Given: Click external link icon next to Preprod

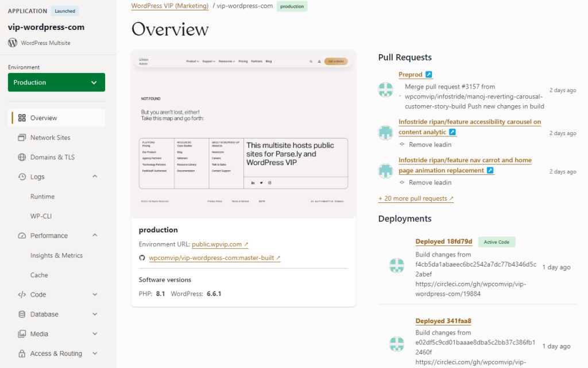Looking at the screenshot, I should tap(428, 74).
